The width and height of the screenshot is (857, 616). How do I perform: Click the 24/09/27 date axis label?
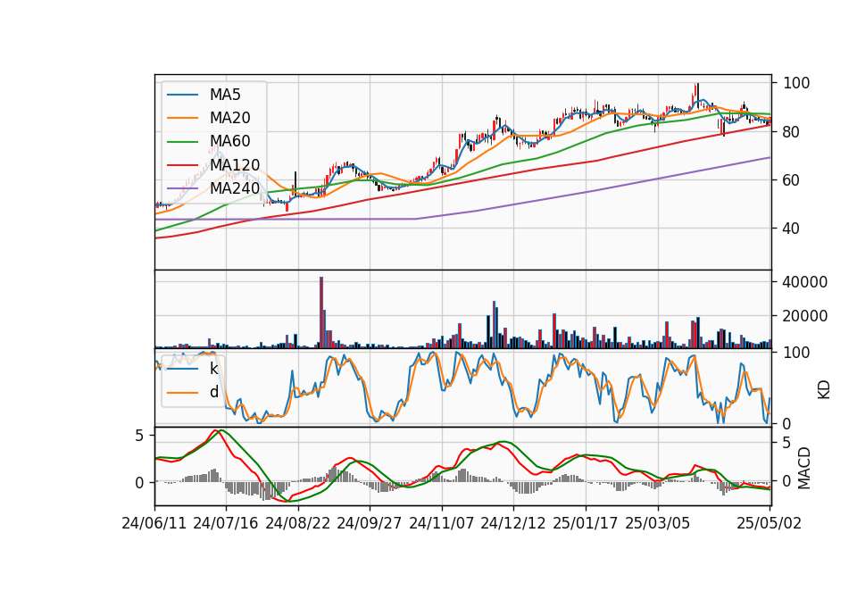[370, 523]
